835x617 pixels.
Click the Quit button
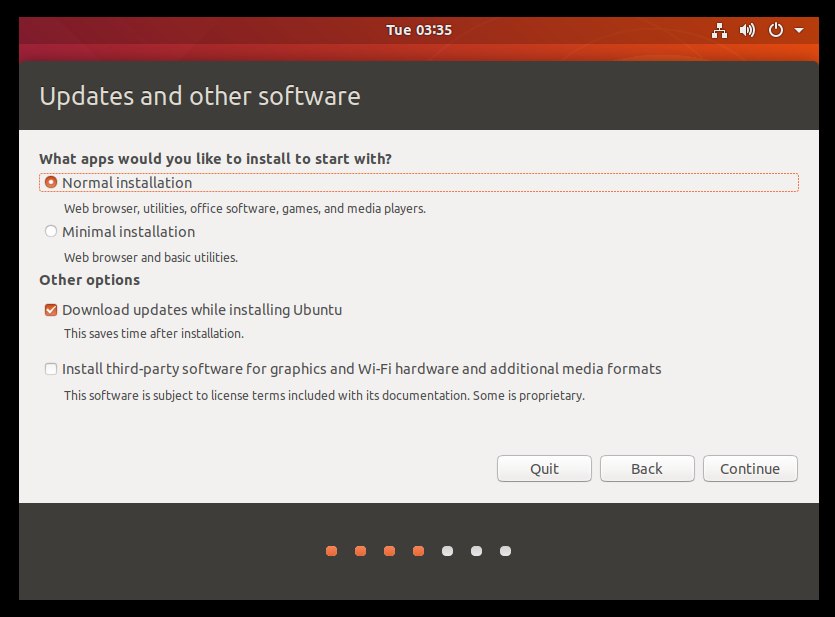tap(544, 468)
